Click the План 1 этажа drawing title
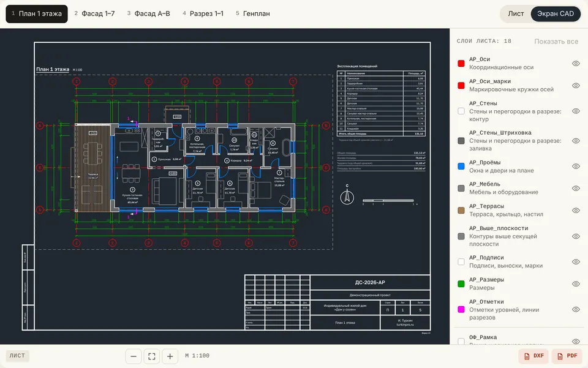The image size is (588, 368). (53, 69)
